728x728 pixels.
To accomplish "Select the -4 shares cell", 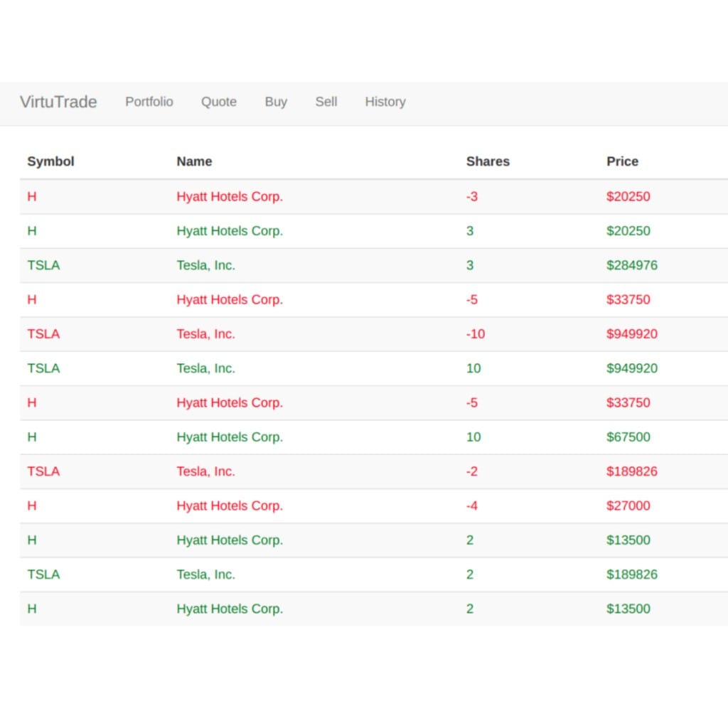I will [x=472, y=505].
